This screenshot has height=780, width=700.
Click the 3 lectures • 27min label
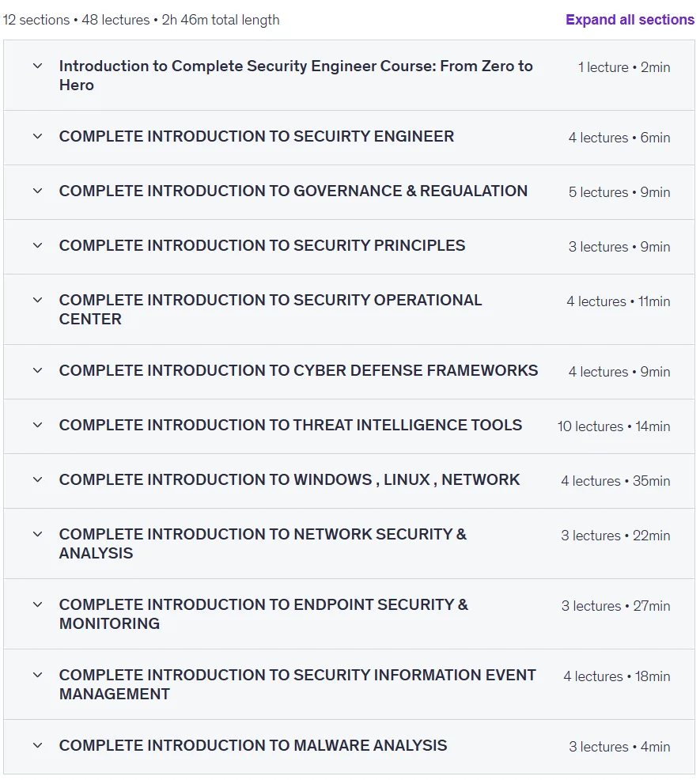pyautogui.click(x=615, y=606)
